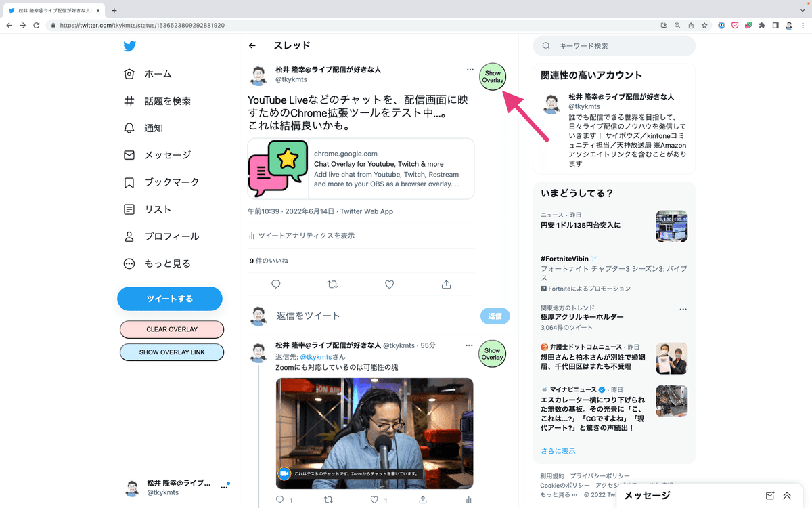Click the @tkykmts mention in the reply

tap(315, 356)
